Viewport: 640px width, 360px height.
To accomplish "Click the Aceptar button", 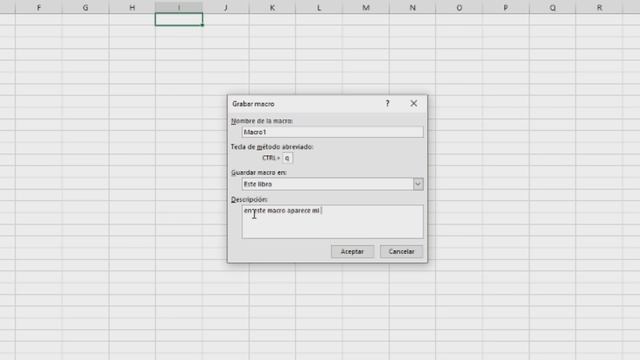I will click(x=352, y=251).
